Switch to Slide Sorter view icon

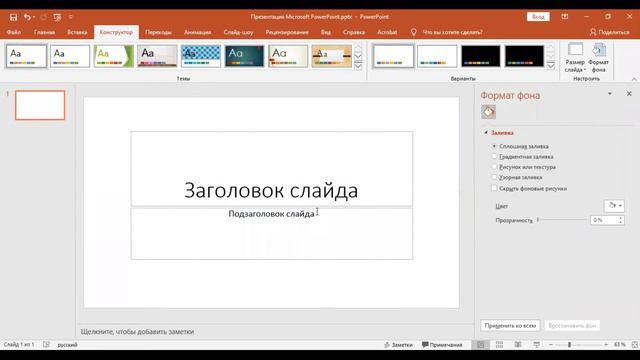click(499, 345)
